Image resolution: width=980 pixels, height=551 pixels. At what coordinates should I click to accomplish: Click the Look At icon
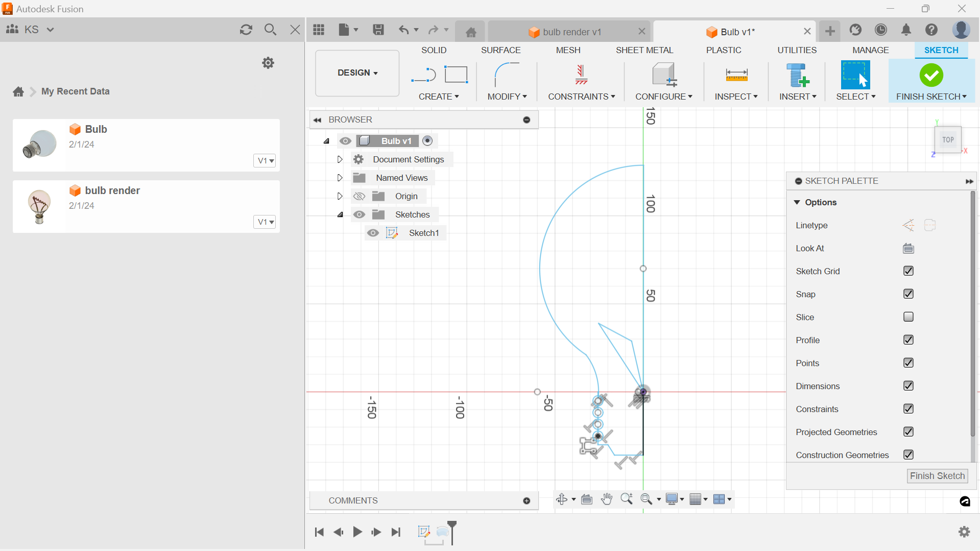909,248
